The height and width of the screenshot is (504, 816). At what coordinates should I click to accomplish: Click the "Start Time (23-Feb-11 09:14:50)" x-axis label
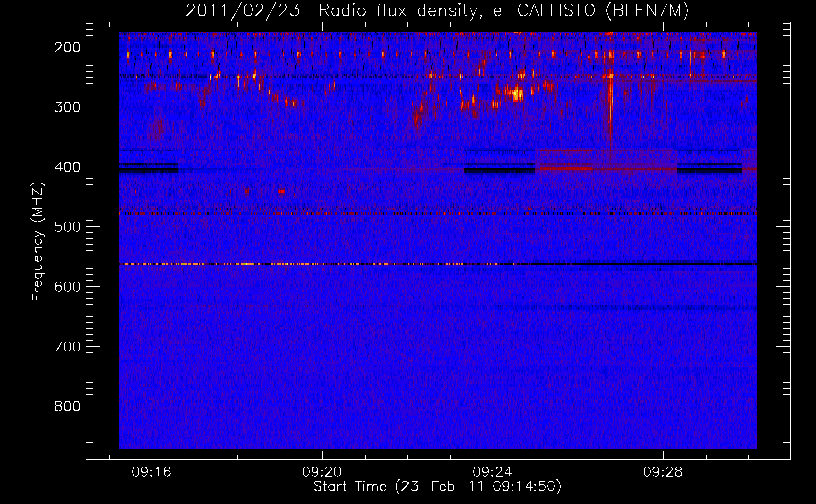[437, 487]
